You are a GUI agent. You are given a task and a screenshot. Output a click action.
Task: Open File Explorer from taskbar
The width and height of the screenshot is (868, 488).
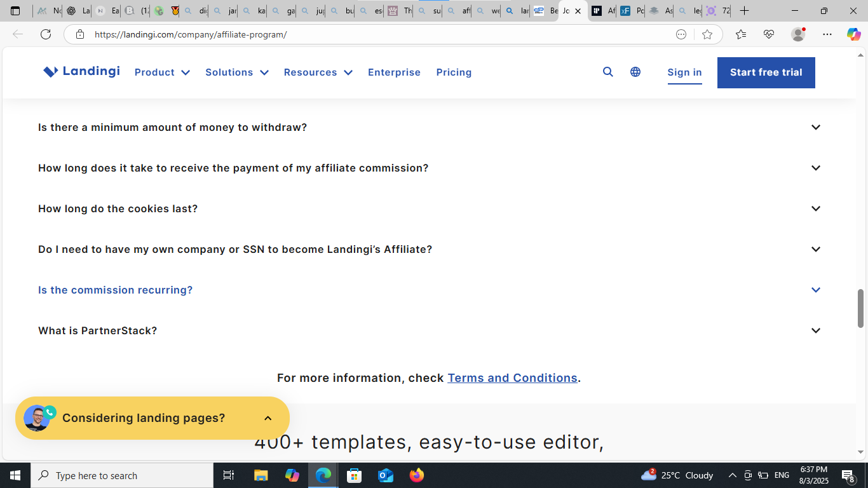click(x=261, y=475)
